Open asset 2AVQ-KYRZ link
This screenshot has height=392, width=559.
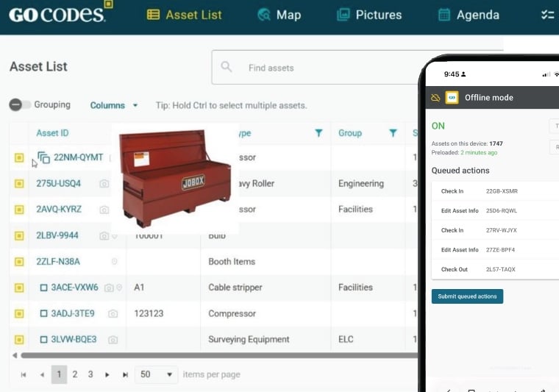[x=59, y=210]
